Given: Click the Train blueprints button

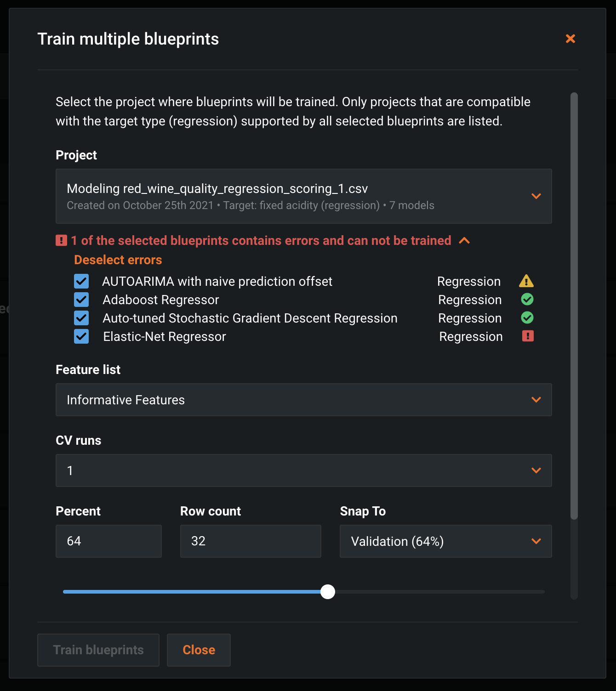Looking at the screenshot, I should 98,650.
